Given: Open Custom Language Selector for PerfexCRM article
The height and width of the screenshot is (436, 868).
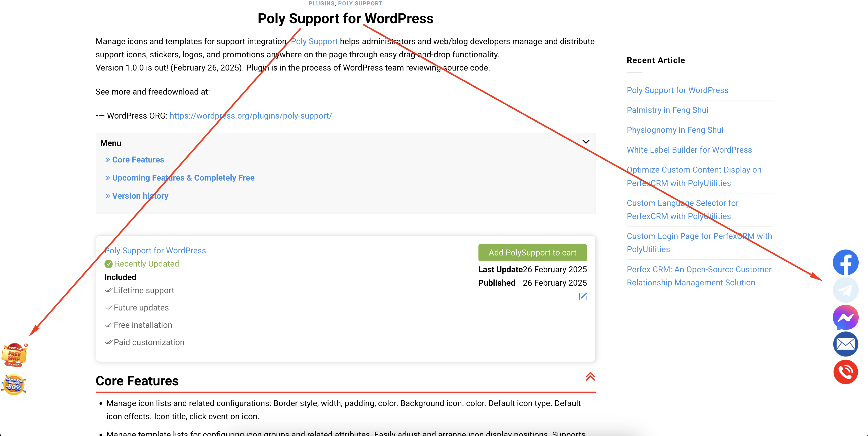Looking at the screenshot, I should pyautogui.click(x=682, y=209).
